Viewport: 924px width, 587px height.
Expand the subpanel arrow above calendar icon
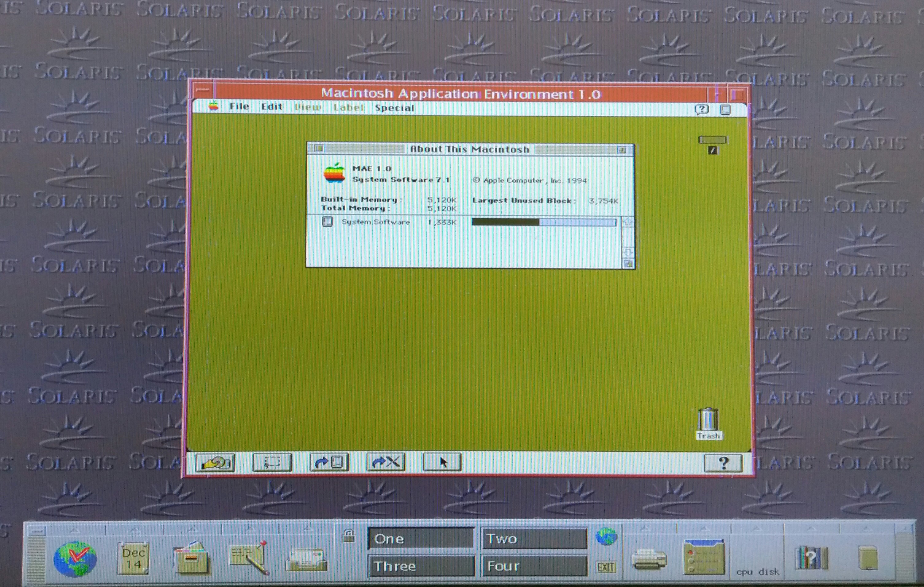[134, 530]
